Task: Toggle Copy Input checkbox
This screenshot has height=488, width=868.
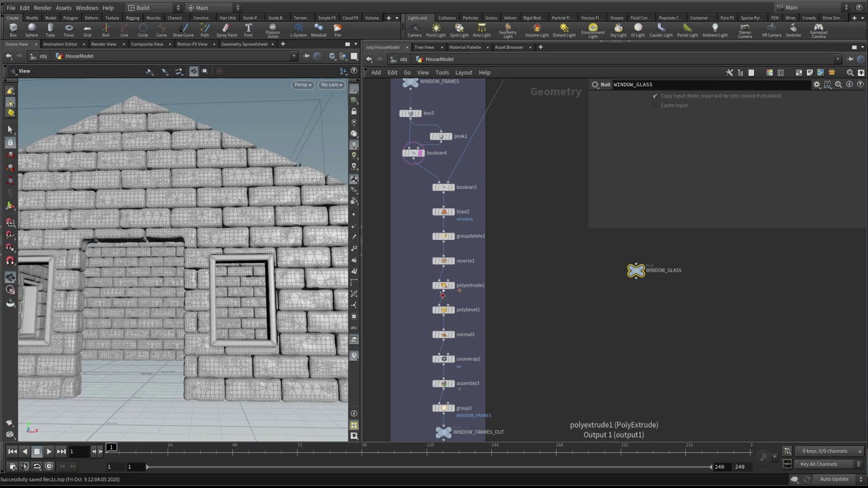Action: coord(655,96)
